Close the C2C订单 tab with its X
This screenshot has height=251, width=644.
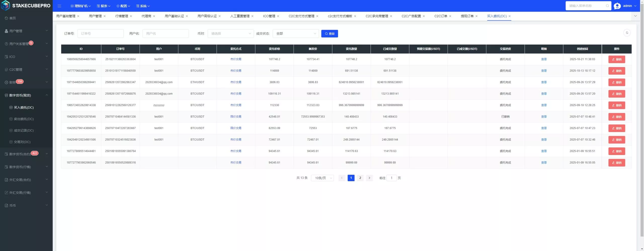click(x=450, y=16)
